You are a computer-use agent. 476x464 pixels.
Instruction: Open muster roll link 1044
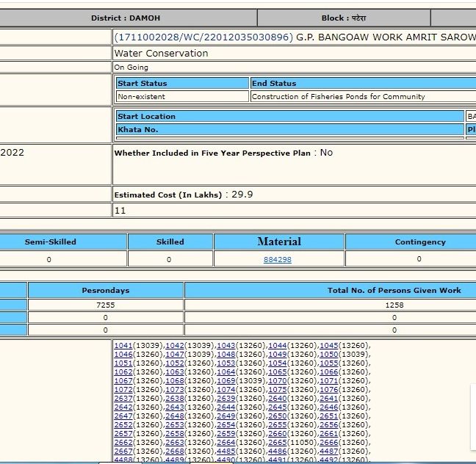pyautogui.click(x=277, y=345)
